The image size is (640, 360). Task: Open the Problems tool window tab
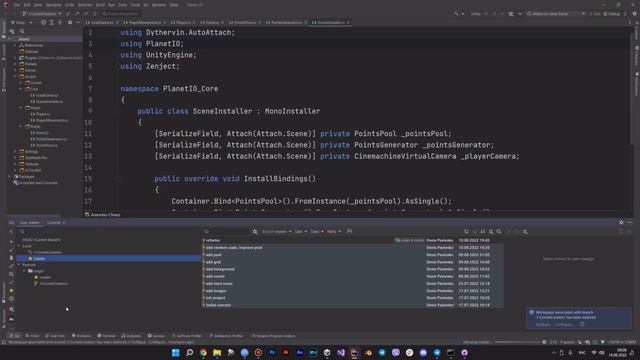tap(81, 336)
